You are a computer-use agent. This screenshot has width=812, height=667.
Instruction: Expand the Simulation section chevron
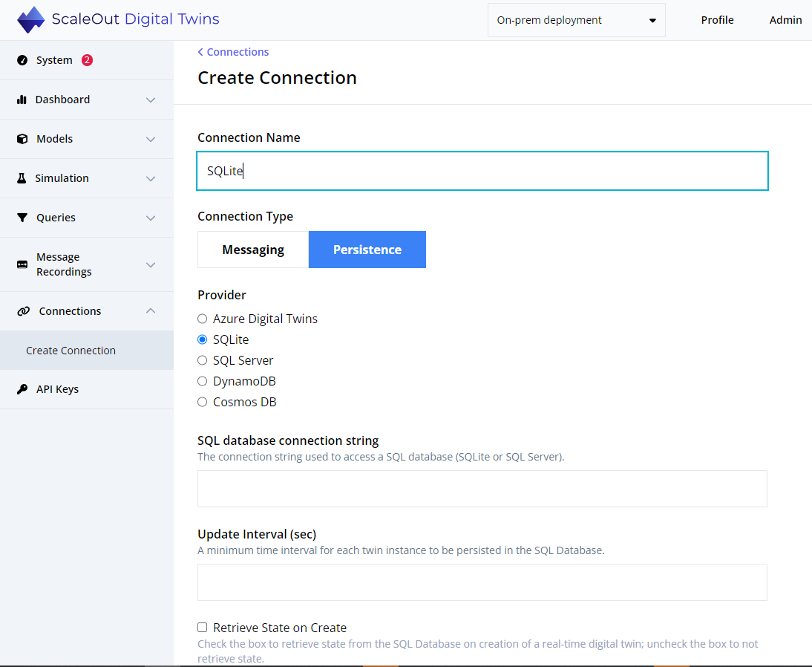click(x=151, y=178)
